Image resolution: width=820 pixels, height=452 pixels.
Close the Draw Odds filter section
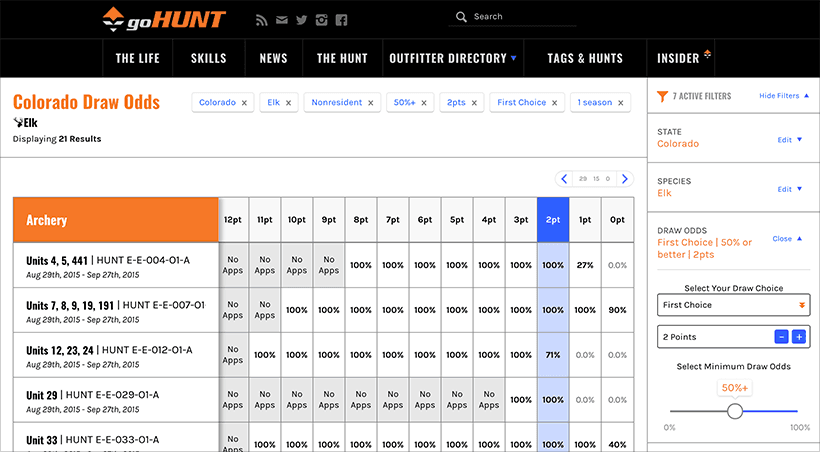[787, 239]
